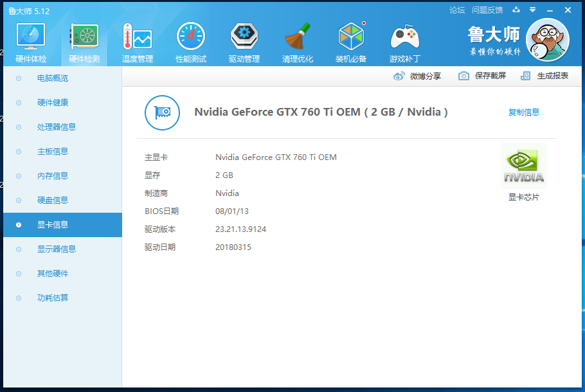Click the GTX 760 Ti OEM title heading
This screenshot has width=585, height=392.
[321, 112]
